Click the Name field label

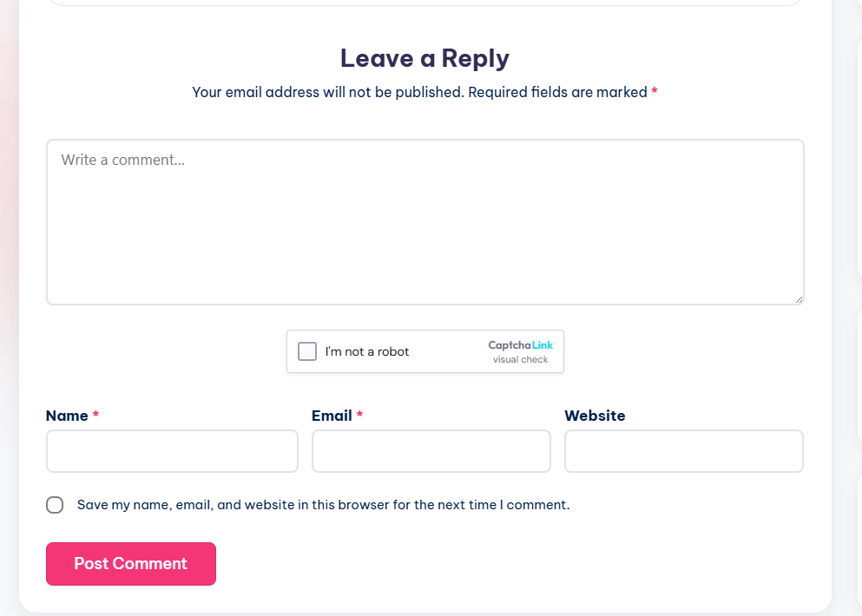coord(67,416)
